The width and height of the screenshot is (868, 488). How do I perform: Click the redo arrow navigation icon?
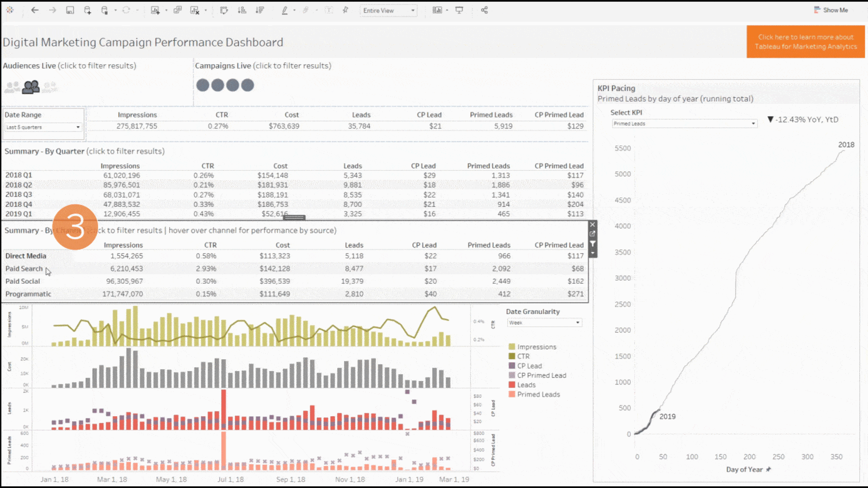(x=52, y=10)
